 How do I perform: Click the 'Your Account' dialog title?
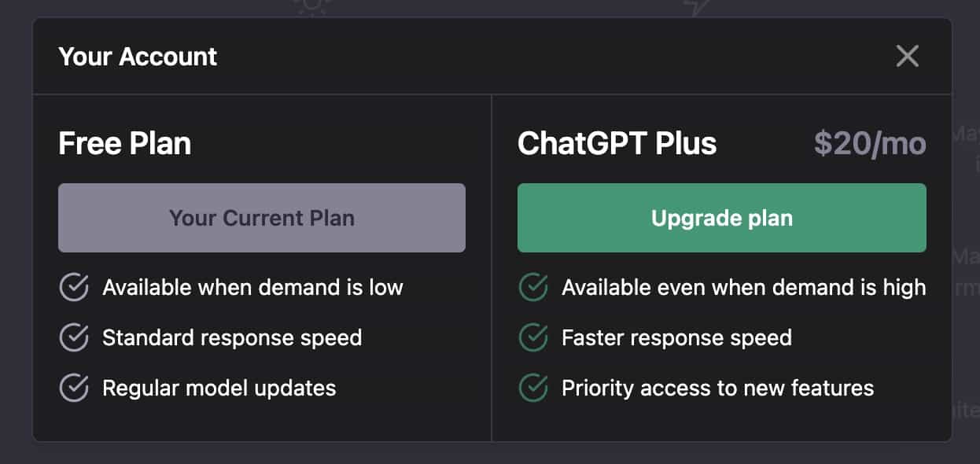tap(138, 56)
